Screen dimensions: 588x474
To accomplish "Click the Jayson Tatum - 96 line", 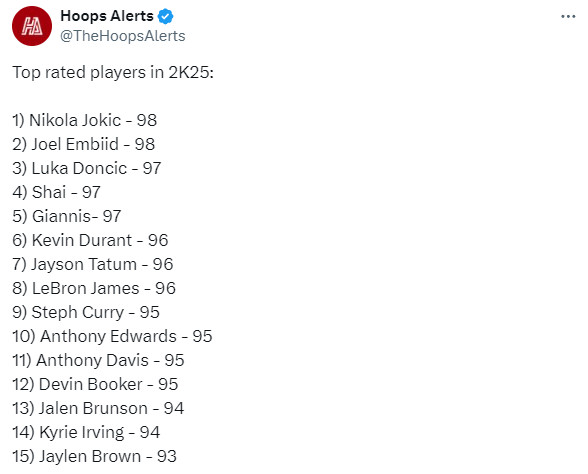I will click(x=93, y=264).
